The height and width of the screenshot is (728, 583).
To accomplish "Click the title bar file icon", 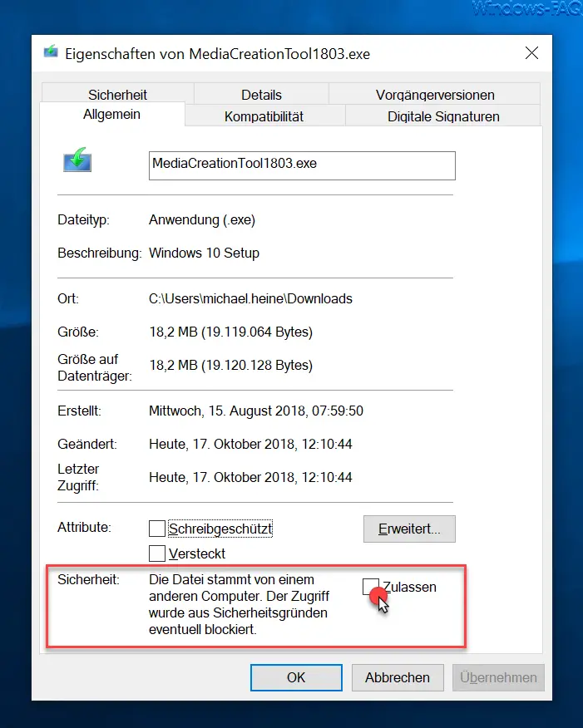I will [x=51, y=52].
